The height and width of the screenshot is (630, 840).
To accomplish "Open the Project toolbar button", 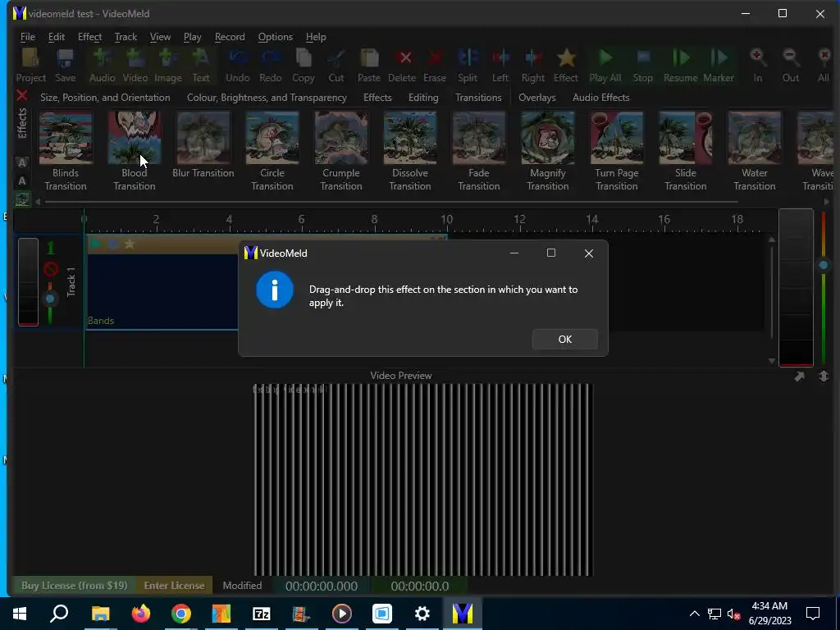I will tap(31, 66).
